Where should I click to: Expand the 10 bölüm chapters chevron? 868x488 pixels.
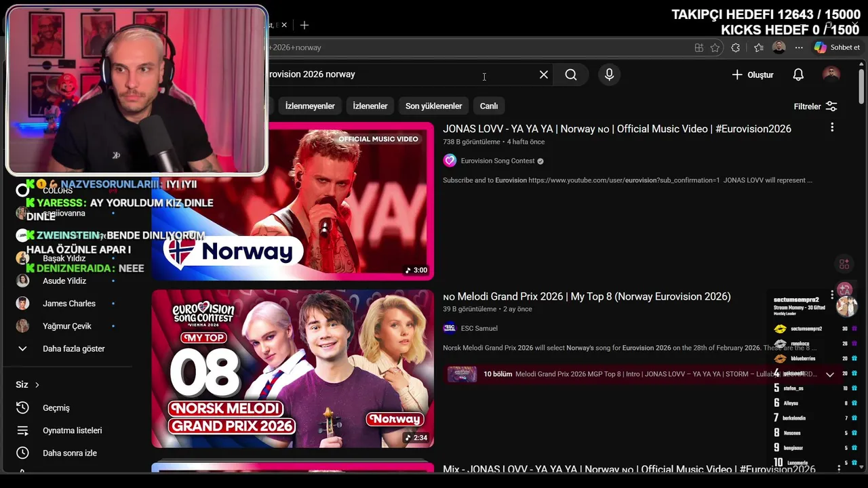(829, 374)
